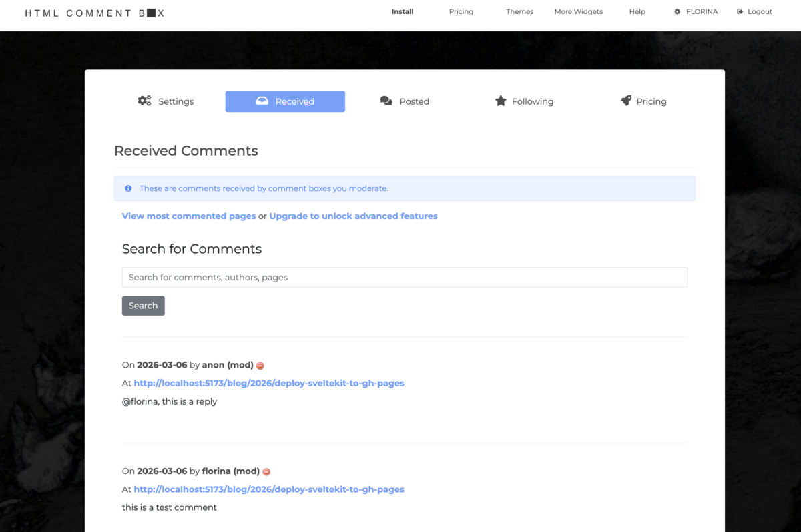This screenshot has height=532, width=801.
Task: Click the gear icon on the Settings tab
Action: (x=144, y=101)
